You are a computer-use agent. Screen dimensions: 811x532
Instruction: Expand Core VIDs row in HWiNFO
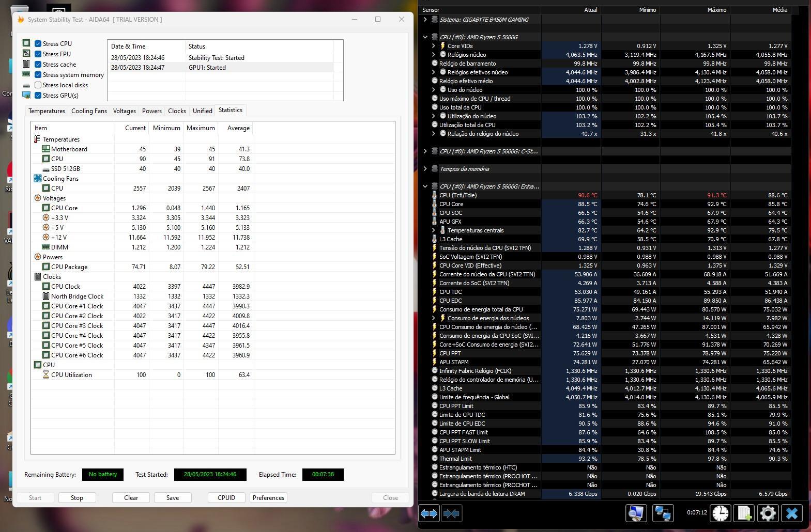pos(434,46)
